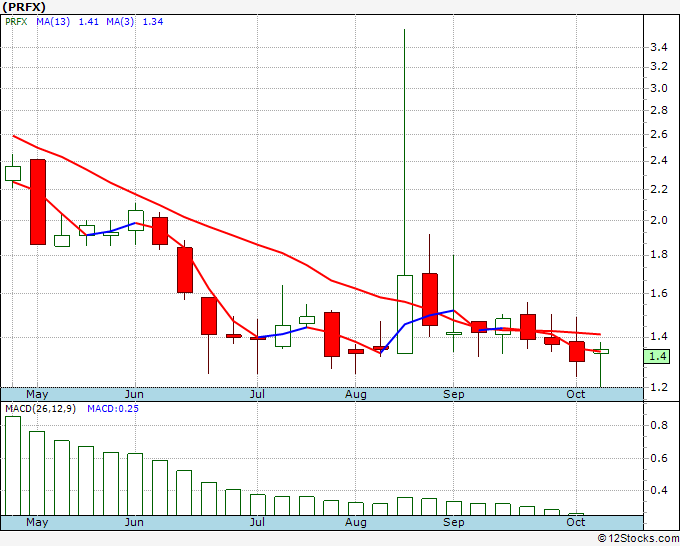The height and width of the screenshot is (546, 680).
Task: Click the 0.8 MACD axis label
Action: point(660,426)
